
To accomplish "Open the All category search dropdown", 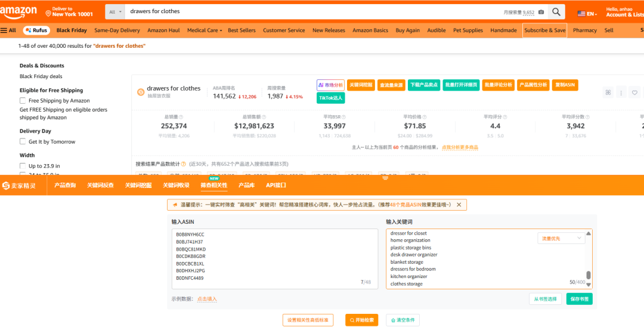I will click(x=116, y=12).
